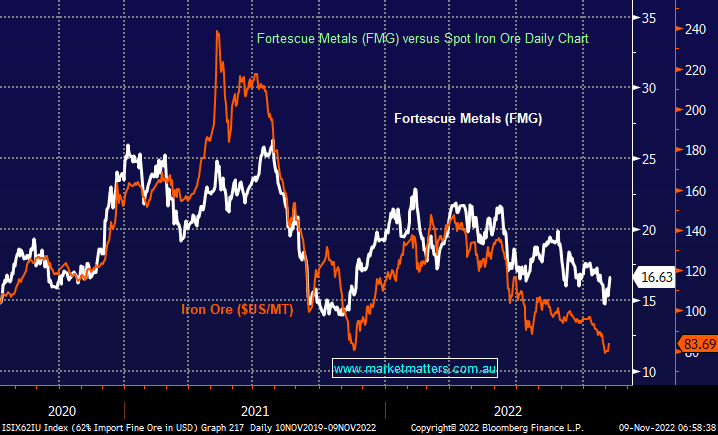The height and width of the screenshot is (435, 718).
Task: Click the orange 83.69 iron ore price tag
Action: pos(698,345)
